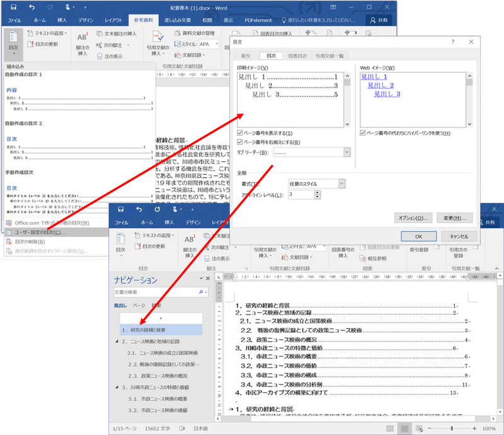Image resolution: width=504 pixels, height=435 pixels.
Task: Click the 見出し 2 link in Web イメージ preview
Action: pos(381,85)
